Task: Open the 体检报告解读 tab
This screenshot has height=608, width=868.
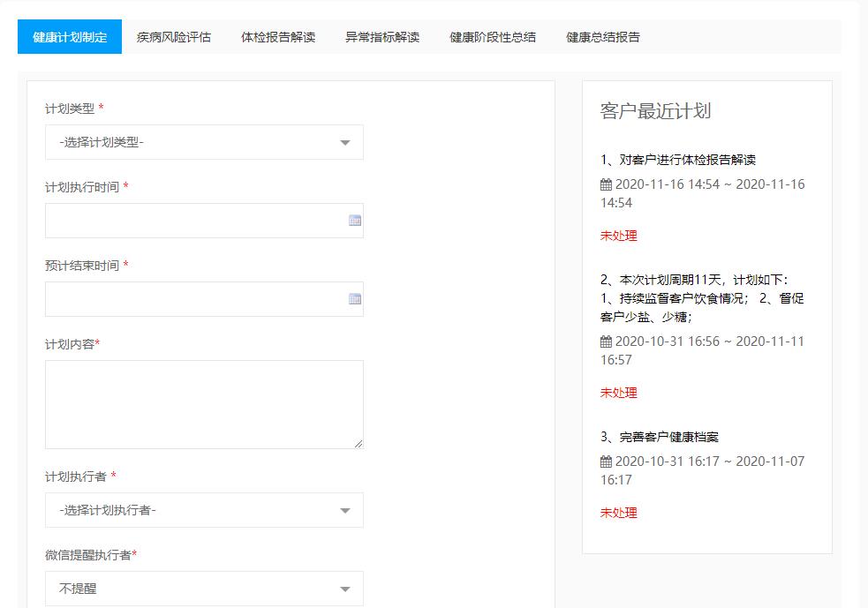Action: click(x=278, y=37)
